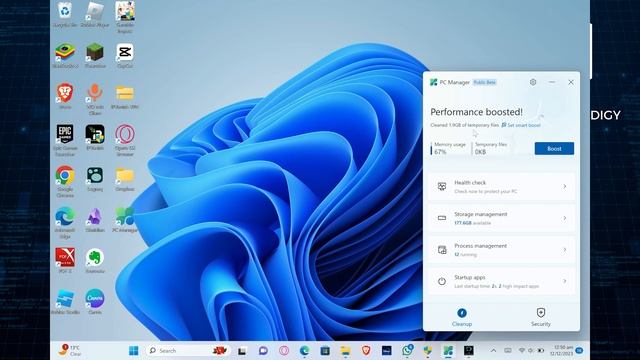Click Memory usage 67% indicator
Image resolution: width=640 pixels, height=360 pixels.
(x=449, y=148)
